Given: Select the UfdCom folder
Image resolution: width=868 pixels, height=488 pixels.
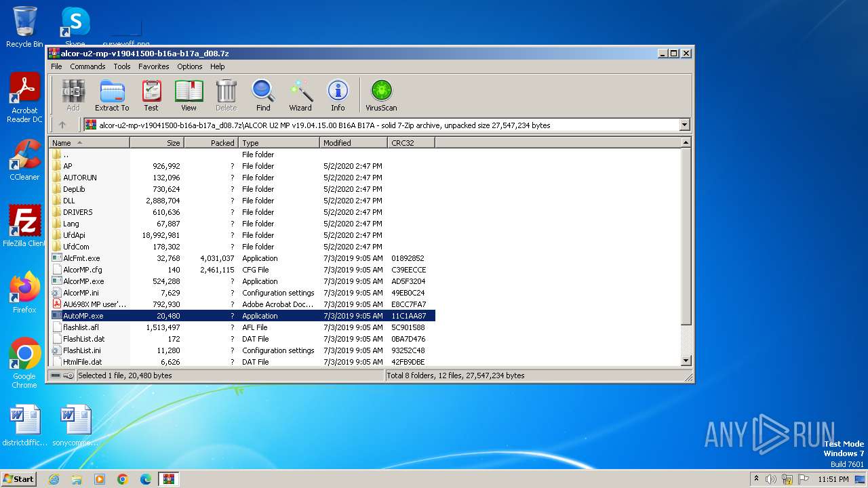Looking at the screenshot, I should (x=242, y=247).
